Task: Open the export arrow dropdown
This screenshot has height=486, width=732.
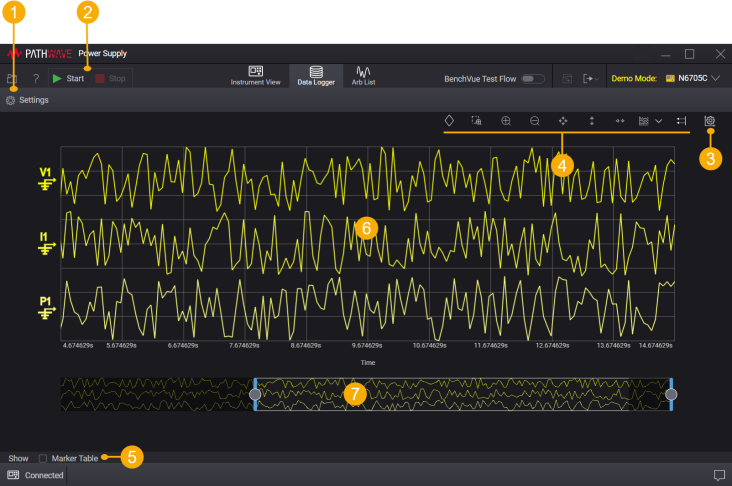Action: [x=591, y=78]
